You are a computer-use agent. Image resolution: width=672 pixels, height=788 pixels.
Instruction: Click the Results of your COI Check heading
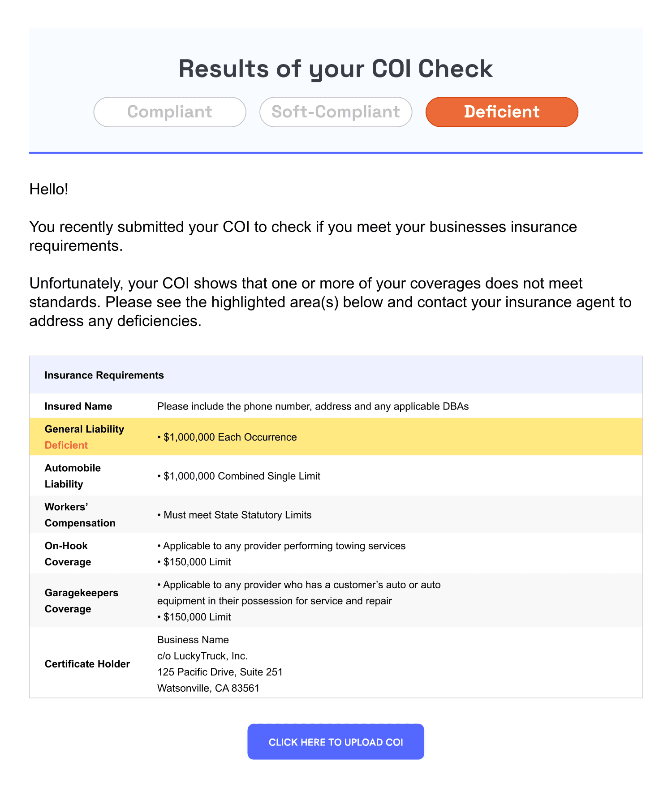pyautogui.click(x=336, y=69)
